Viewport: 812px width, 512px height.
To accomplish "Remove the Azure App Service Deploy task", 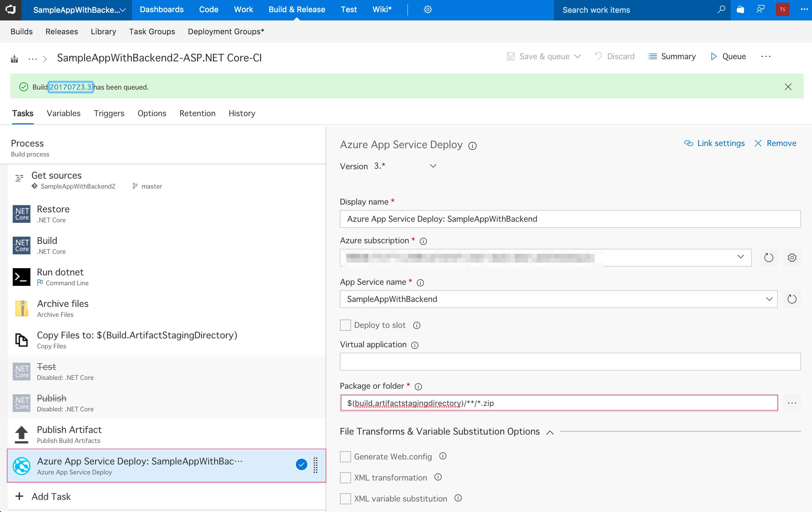I will pos(775,143).
